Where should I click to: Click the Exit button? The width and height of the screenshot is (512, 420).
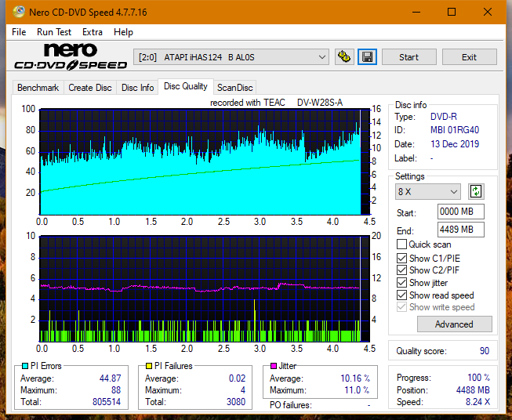(469, 57)
